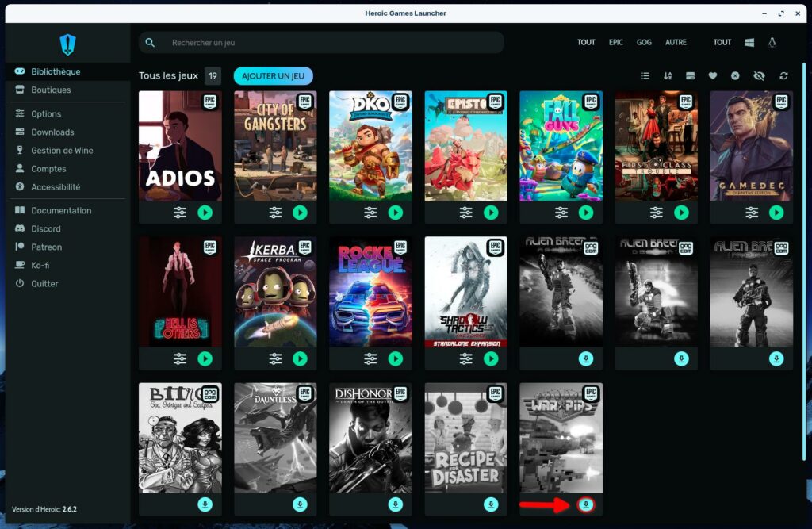Viewport: 812px width, 529px height.
Task: Toggle favorites-only heart filter
Action: (x=713, y=76)
